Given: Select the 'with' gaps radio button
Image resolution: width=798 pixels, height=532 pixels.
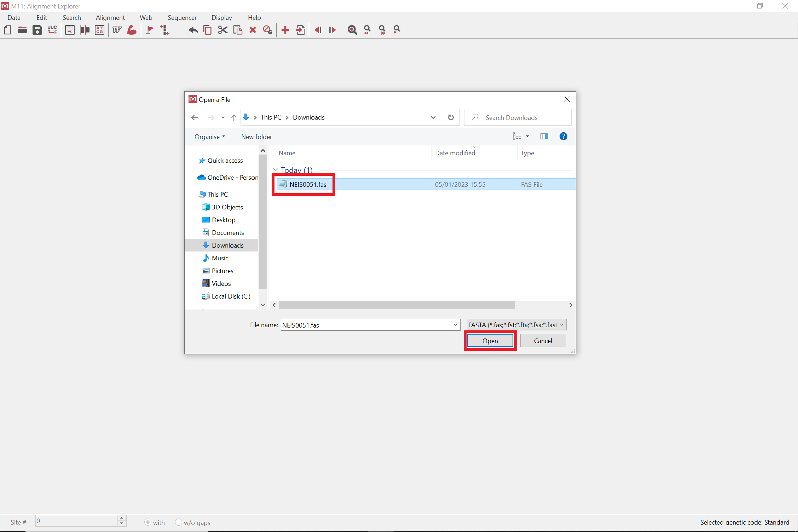Looking at the screenshot, I should pos(148,522).
